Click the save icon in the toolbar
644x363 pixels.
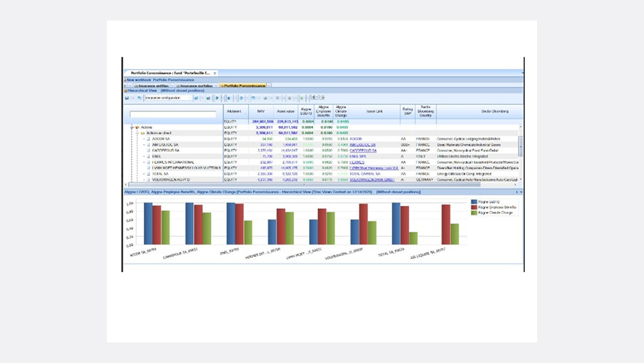click(127, 98)
